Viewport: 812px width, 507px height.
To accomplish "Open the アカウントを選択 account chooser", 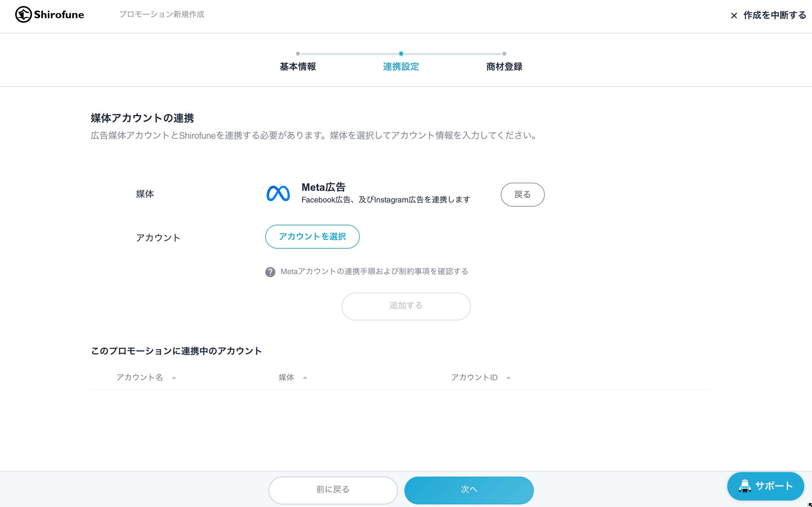I will pyautogui.click(x=312, y=236).
